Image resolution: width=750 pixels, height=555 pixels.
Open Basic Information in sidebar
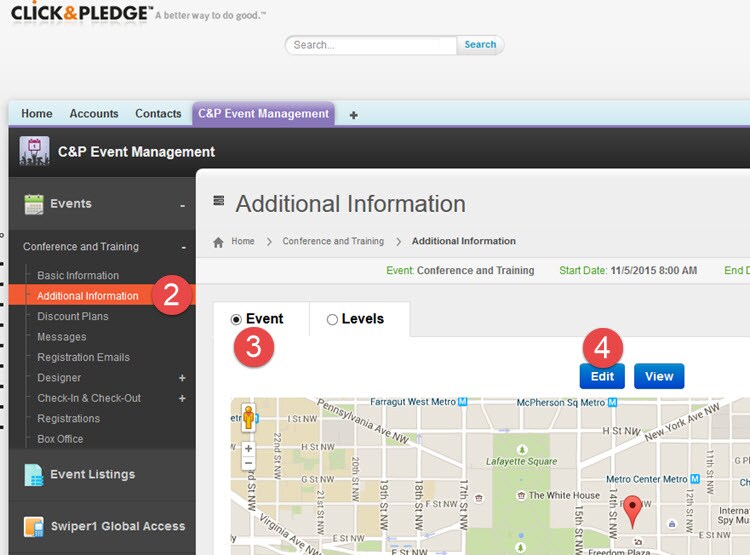[78, 276]
